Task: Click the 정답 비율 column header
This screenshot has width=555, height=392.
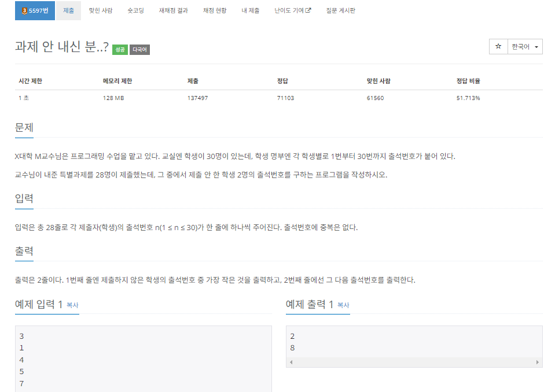Action: tap(468, 81)
